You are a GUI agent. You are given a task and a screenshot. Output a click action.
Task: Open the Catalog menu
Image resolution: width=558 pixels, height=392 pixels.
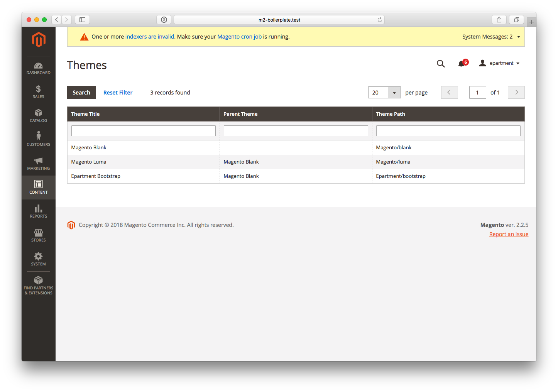39,116
